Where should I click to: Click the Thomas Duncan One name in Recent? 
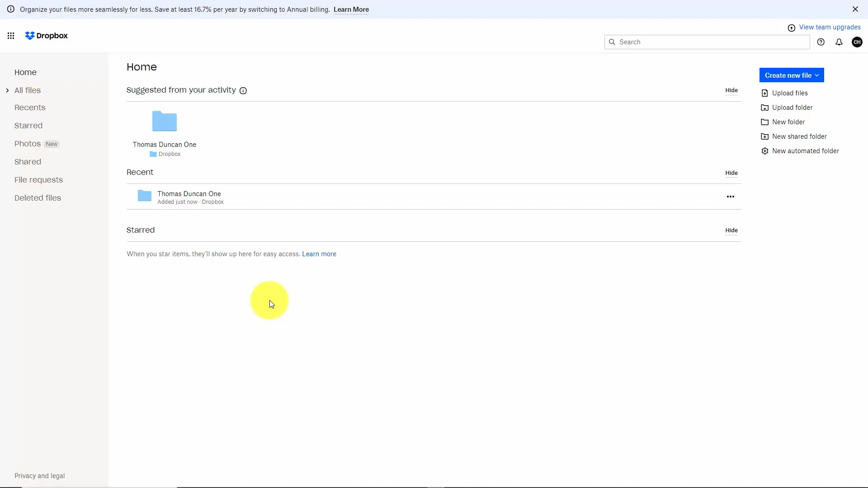[189, 194]
